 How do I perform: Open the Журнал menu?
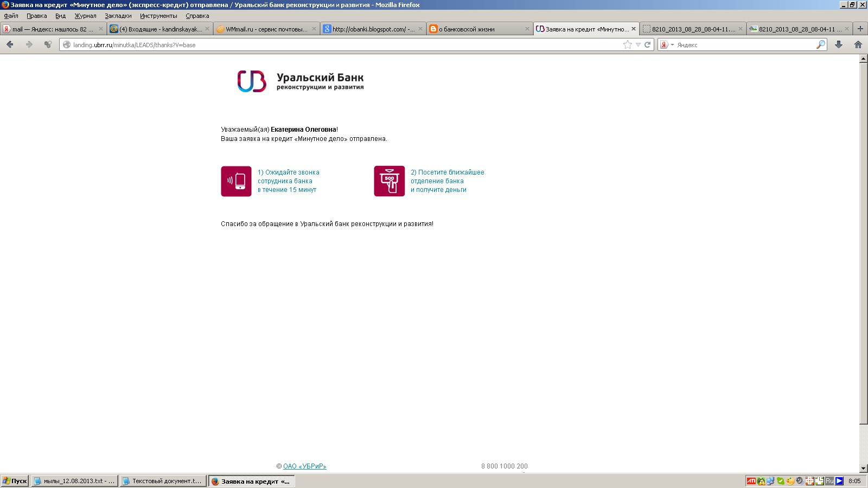pos(85,16)
